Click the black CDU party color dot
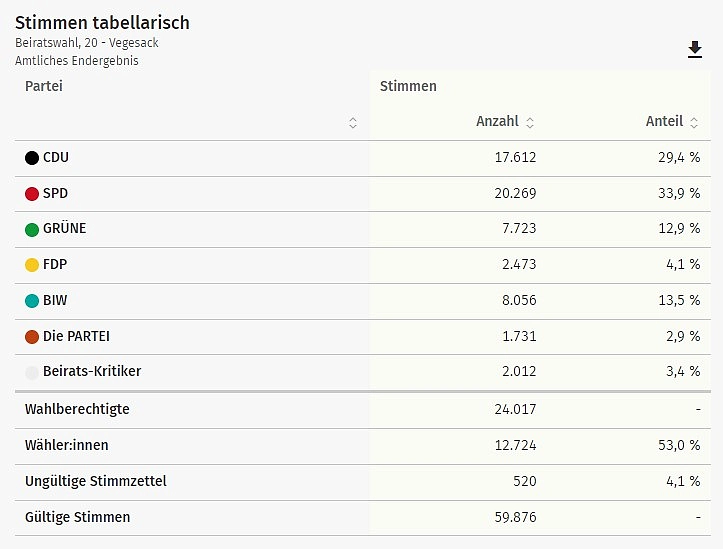The height and width of the screenshot is (549, 723). point(32,158)
